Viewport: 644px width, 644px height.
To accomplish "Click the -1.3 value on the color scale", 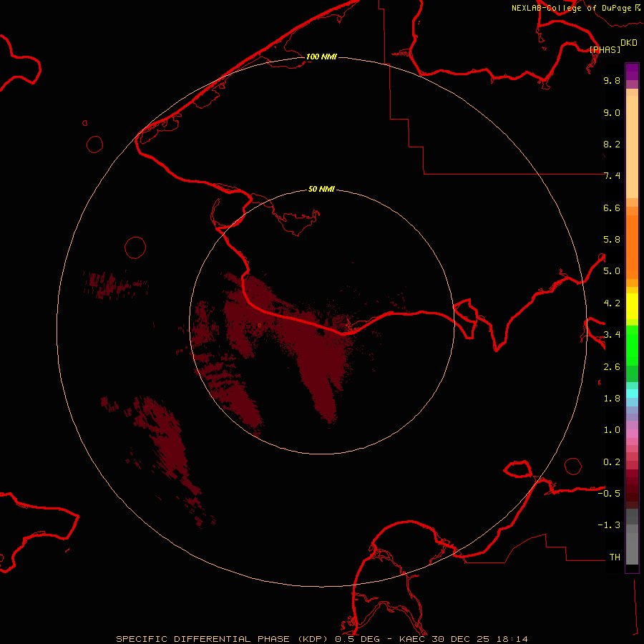I will pos(609,525).
